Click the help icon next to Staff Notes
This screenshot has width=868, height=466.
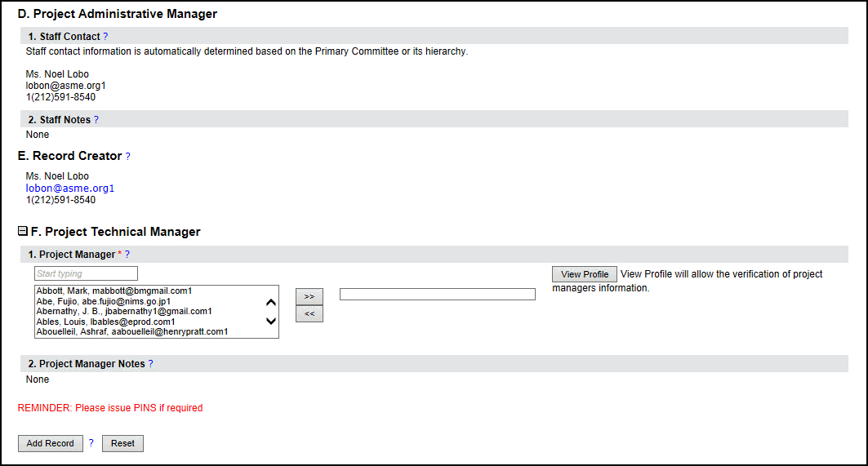96,120
